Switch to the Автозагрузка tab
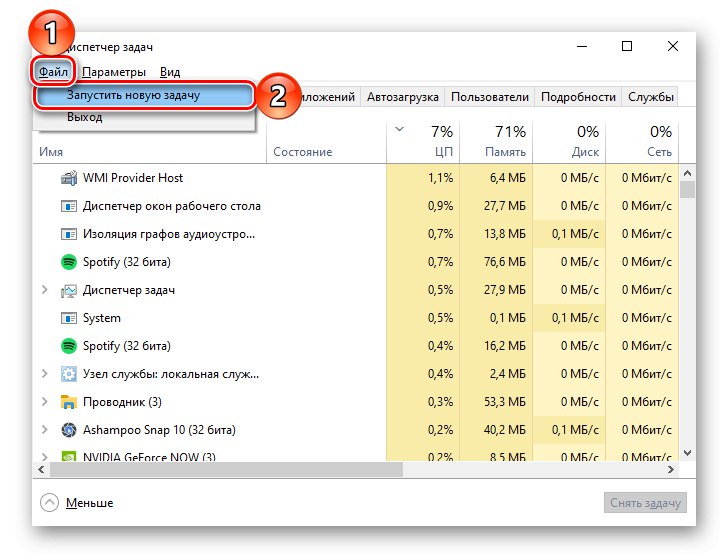The height and width of the screenshot is (558, 728). coord(403,97)
